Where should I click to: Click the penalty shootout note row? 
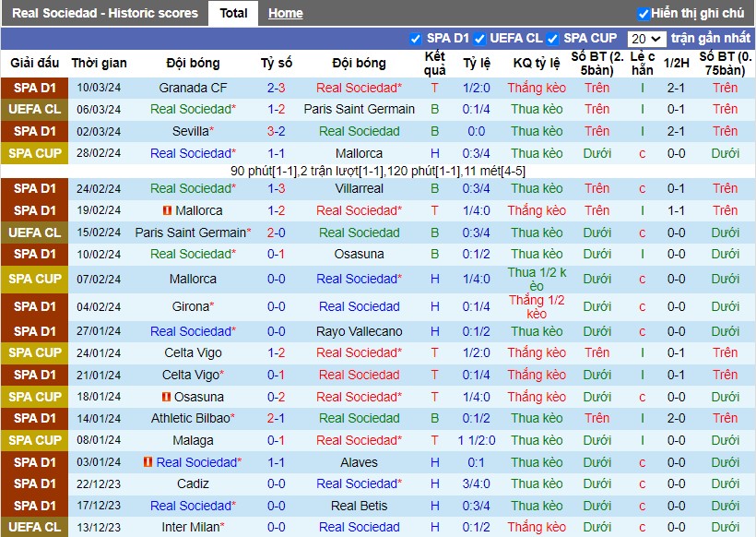[378, 171]
